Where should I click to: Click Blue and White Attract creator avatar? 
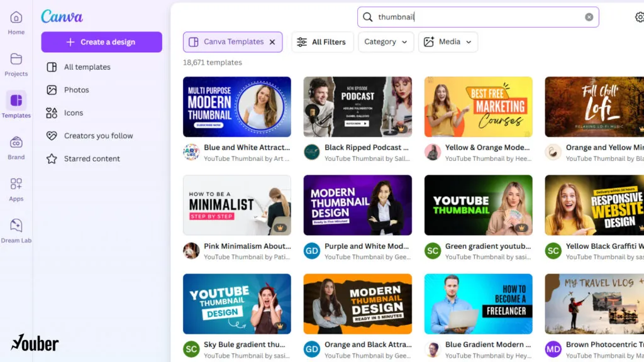(x=191, y=152)
